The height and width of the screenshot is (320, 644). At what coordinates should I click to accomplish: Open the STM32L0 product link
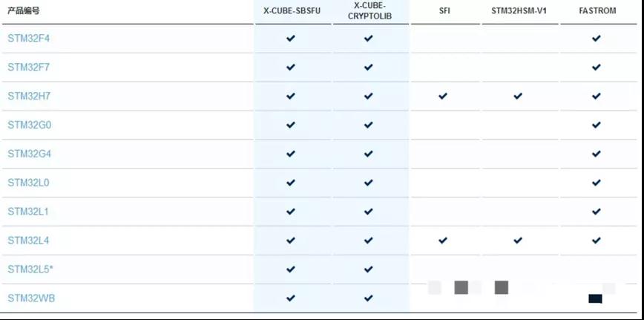coord(28,183)
